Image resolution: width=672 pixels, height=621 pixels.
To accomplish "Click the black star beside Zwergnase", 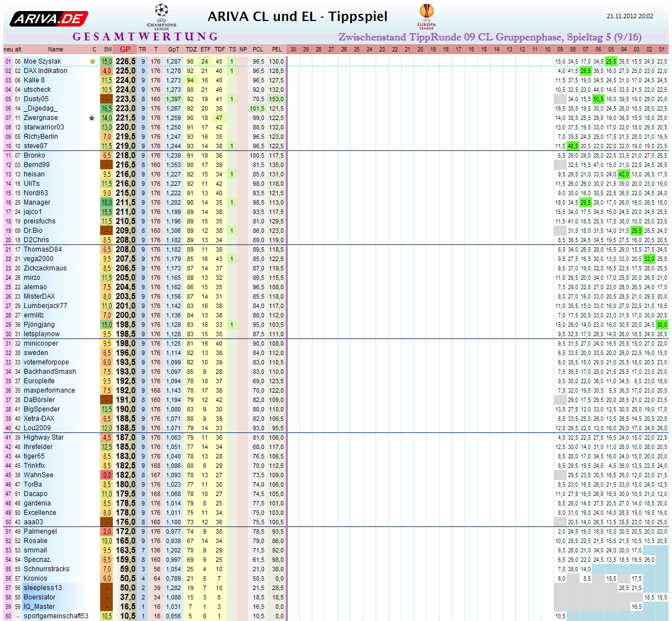I will tap(92, 118).
